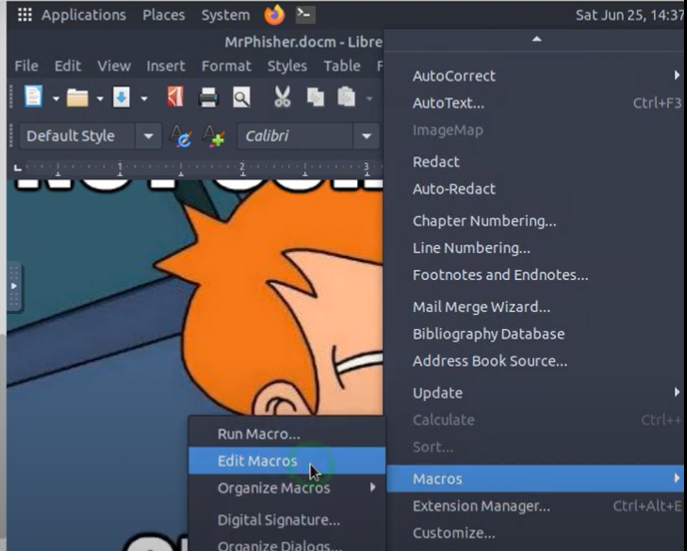Screen dimensions: 687x551
Task: Open the Applications panel menu
Action: tap(84, 15)
